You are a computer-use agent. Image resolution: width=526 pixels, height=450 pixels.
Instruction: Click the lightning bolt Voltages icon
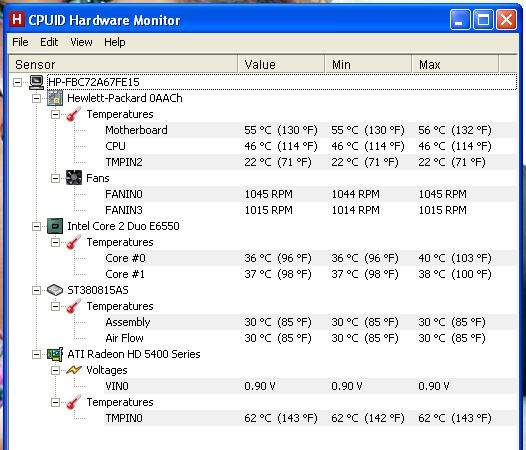(74, 370)
